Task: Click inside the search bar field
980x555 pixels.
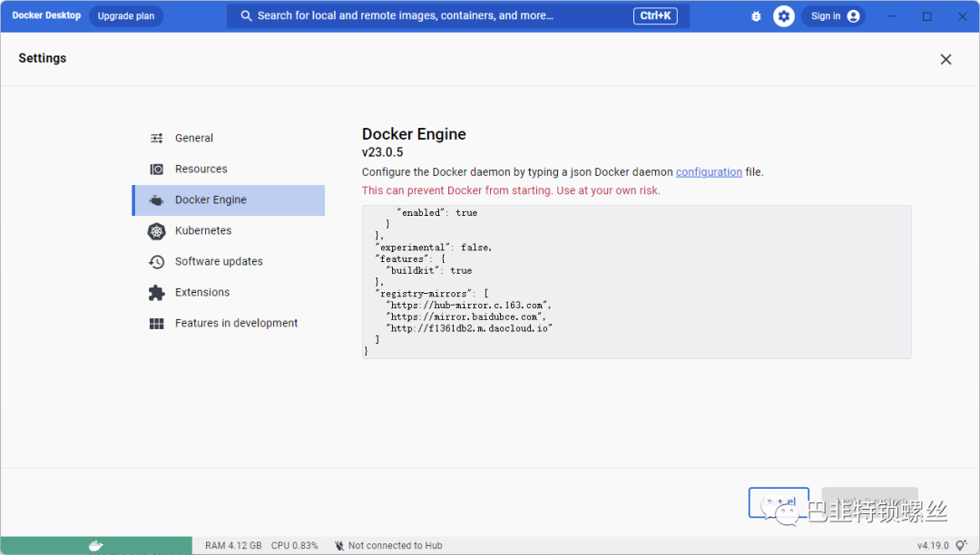Action: [436, 16]
